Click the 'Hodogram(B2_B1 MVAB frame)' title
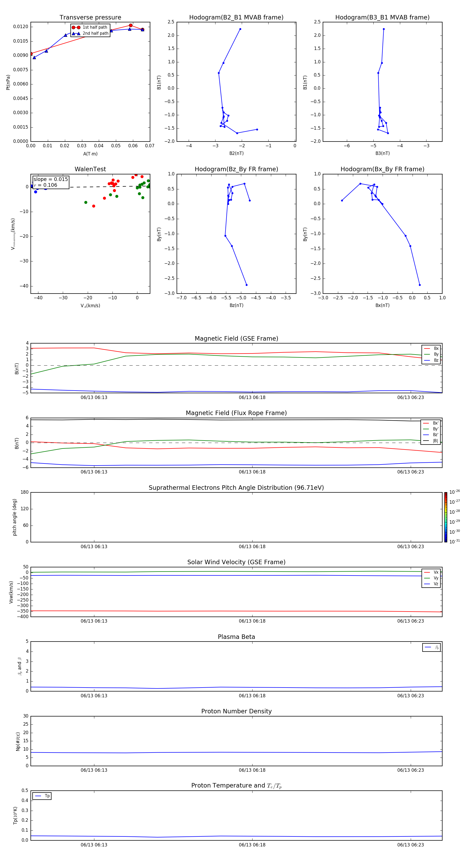This screenshot has width=473, height=868. pos(236,18)
